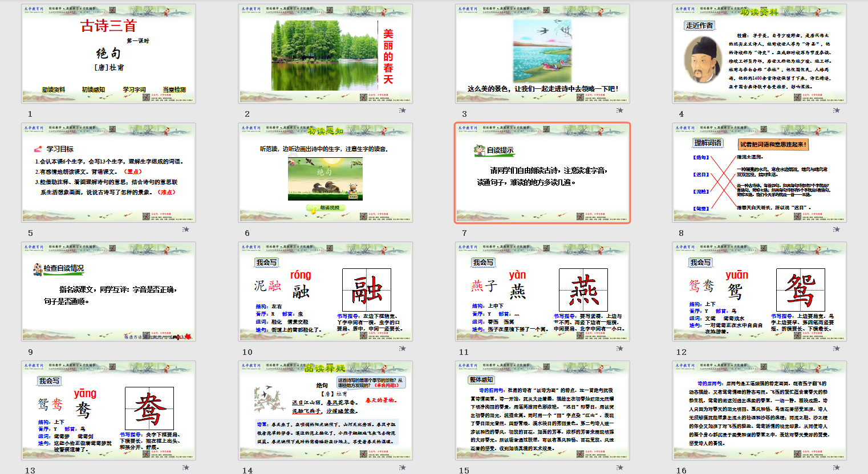This screenshot has width=868, height=474.
Task: Select slide 16 诗的后两句 text slide
Action: (x=760, y=410)
